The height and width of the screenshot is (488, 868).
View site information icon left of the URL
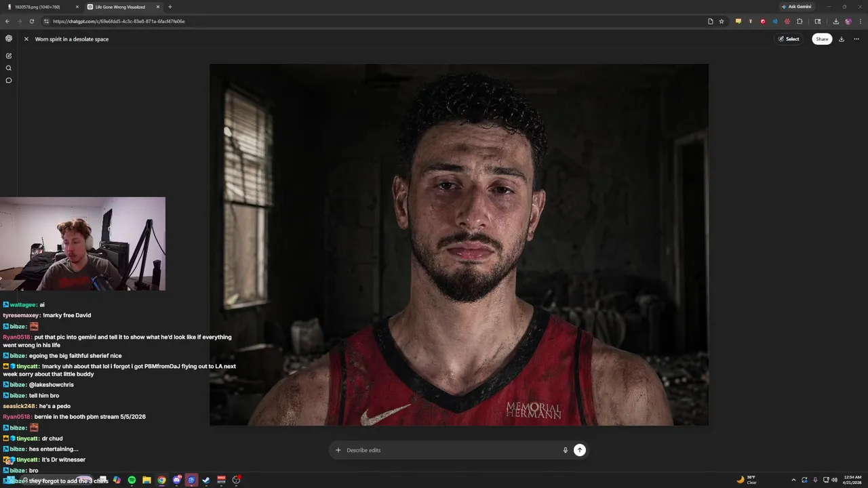[47, 21]
